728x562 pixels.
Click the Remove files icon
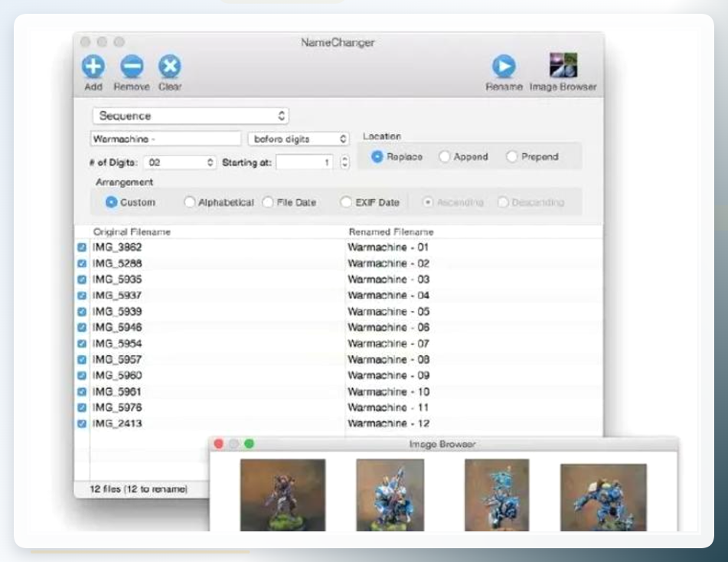point(132,67)
